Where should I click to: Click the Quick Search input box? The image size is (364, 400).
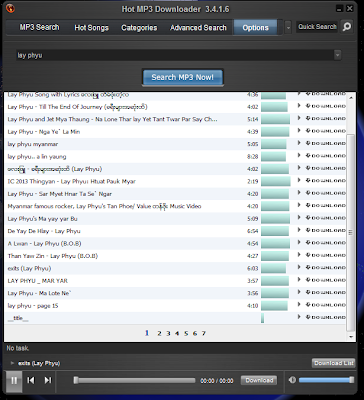[317, 27]
